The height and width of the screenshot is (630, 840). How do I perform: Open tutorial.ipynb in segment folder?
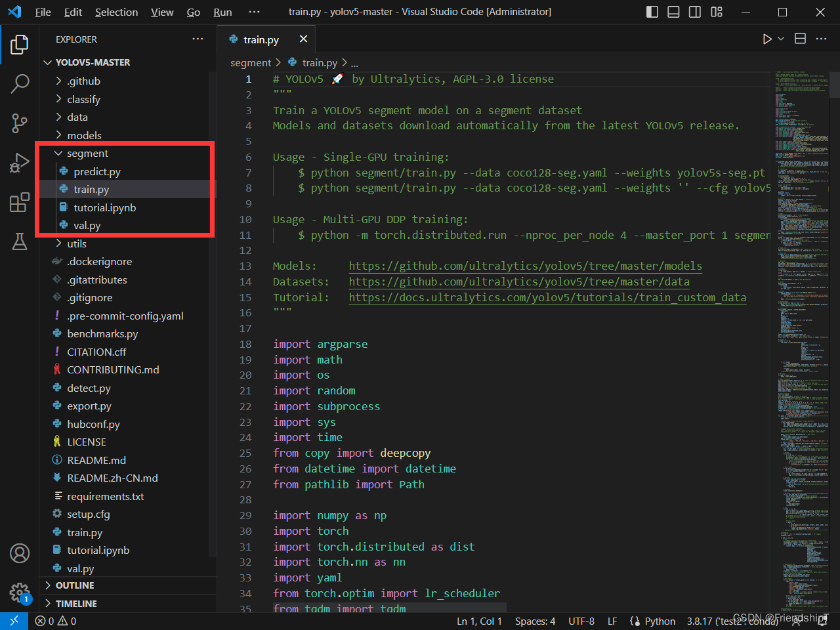(127, 207)
